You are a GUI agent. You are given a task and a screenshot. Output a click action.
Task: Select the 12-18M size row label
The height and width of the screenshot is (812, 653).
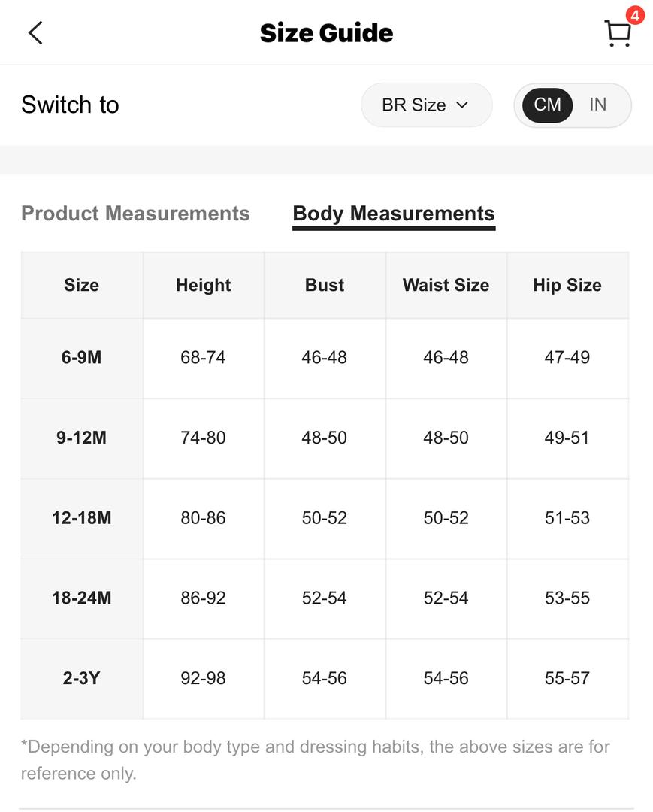82,518
